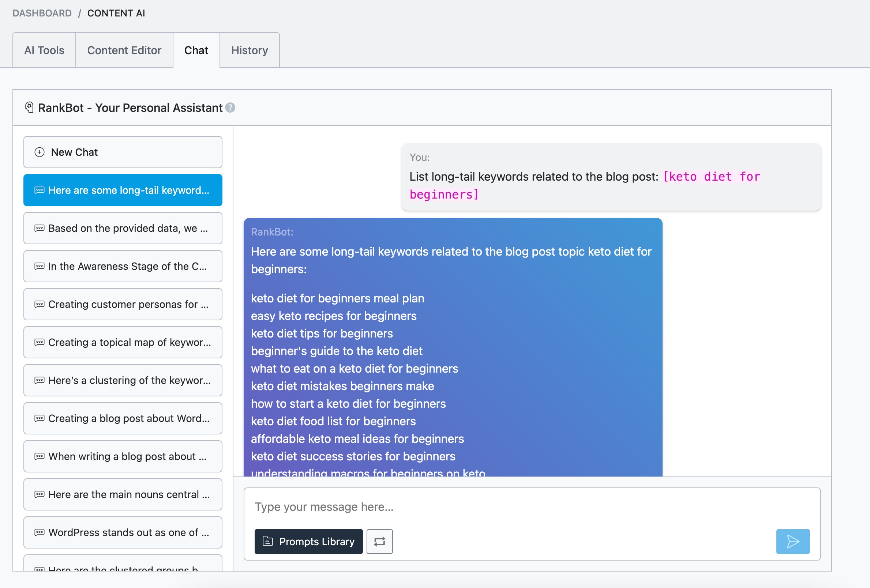Click the send message arrow button

pyautogui.click(x=792, y=541)
